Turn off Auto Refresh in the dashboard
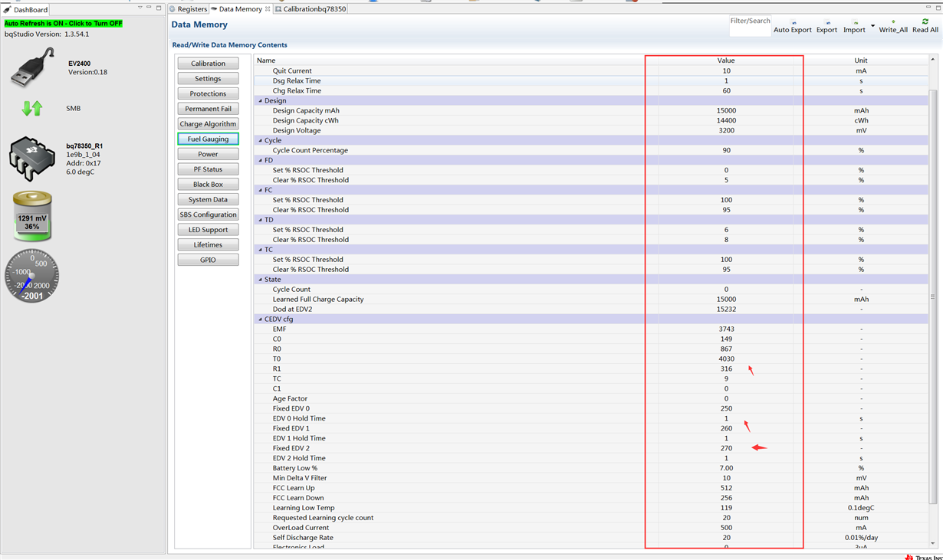943x560 pixels. pyautogui.click(x=64, y=24)
